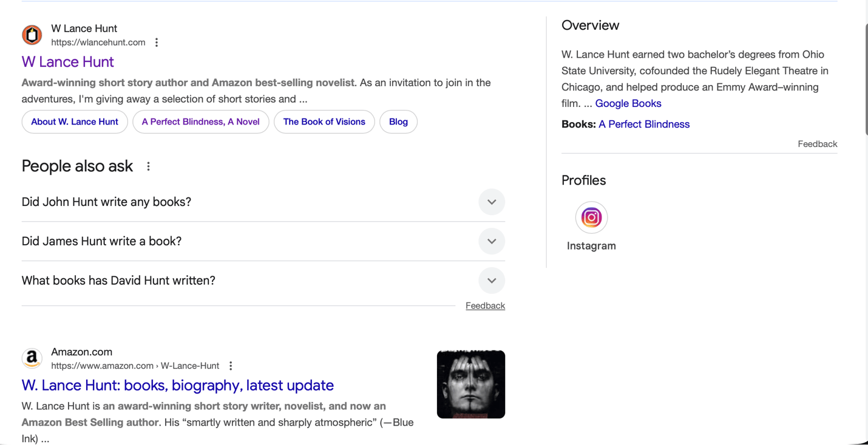The height and width of the screenshot is (447, 868).
Task: Open the Blog sitelink chip
Action: coord(398,122)
